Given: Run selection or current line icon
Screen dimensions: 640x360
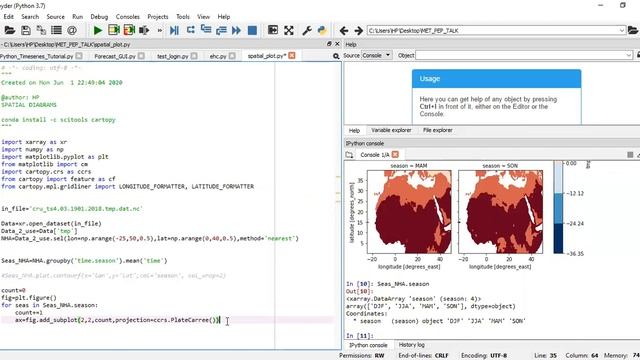Looking at the screenshot, I should coord(144,30).
